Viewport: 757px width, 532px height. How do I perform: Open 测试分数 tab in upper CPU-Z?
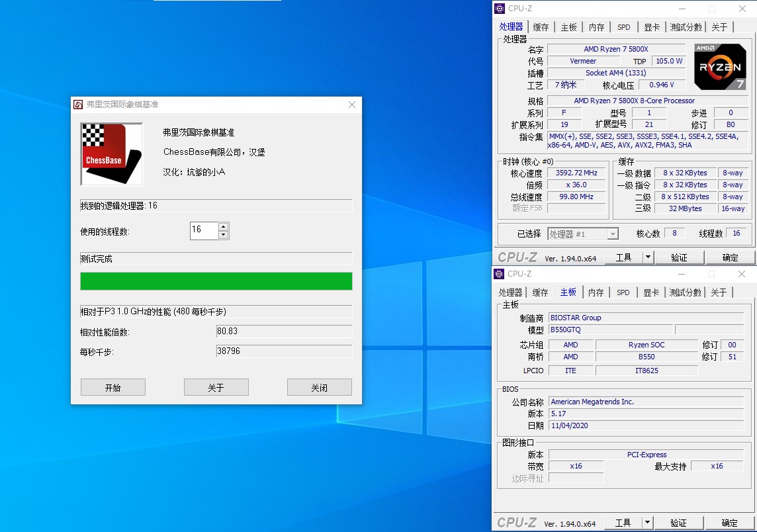686,28
